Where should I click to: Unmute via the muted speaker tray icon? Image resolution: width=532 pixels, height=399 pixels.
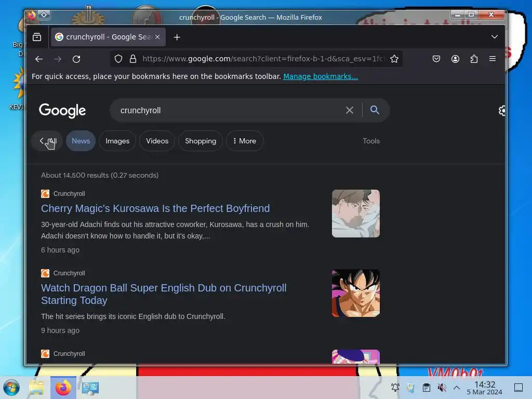click(x=442, y=388)
